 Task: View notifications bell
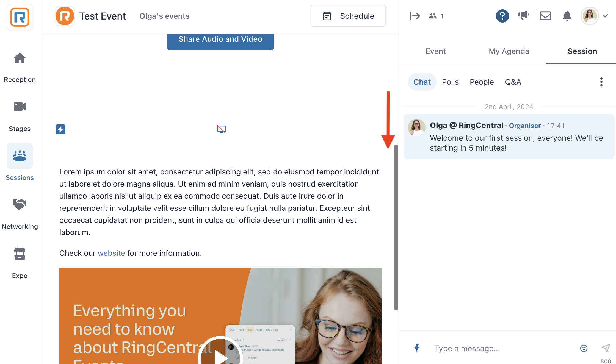(x=567, y=16)
